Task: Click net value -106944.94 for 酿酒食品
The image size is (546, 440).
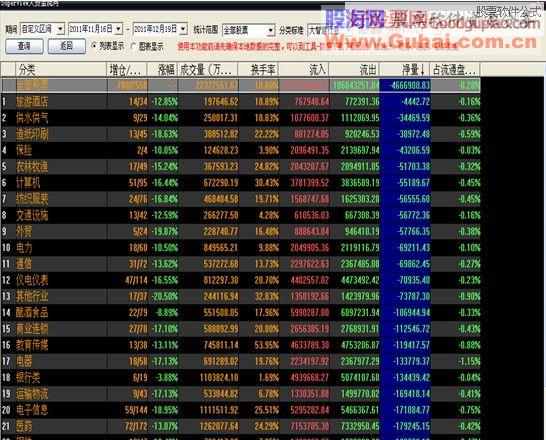Action: [412, 313]
